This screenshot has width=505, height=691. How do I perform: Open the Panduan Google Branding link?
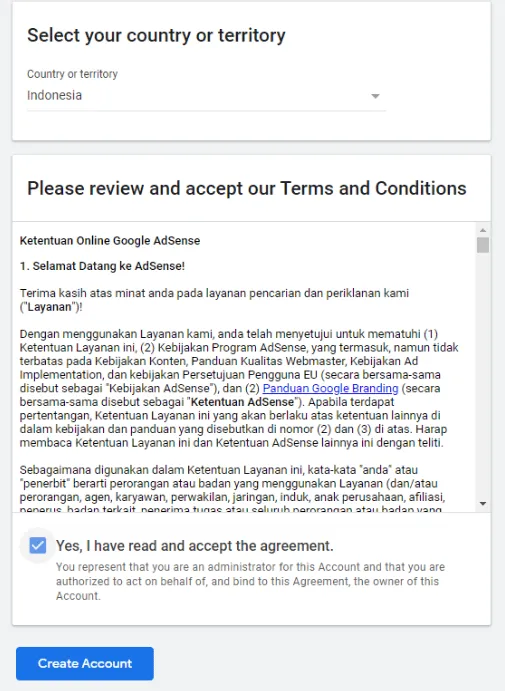point(330,388)
